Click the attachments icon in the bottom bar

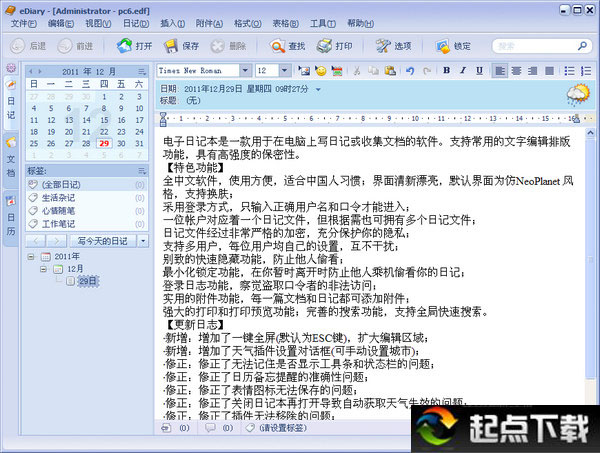(166, 428)
